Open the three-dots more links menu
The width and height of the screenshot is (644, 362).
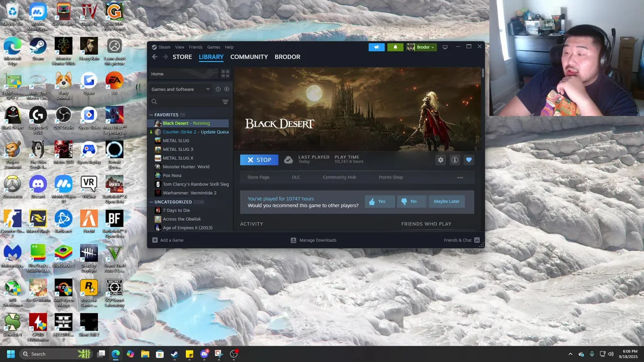[460, 177]
